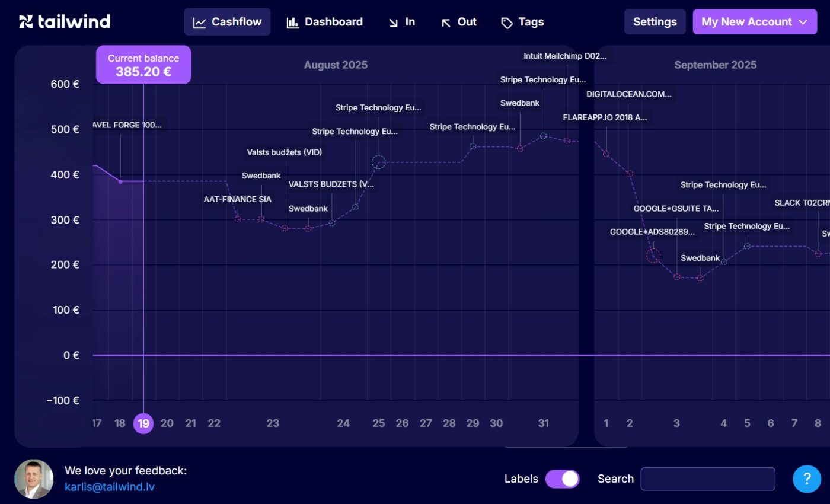The image size is (830, 504).
Task: Click the large red circle marker under GOOGLE*ADS
Action: pyautogui.click(x=653, y=256)
